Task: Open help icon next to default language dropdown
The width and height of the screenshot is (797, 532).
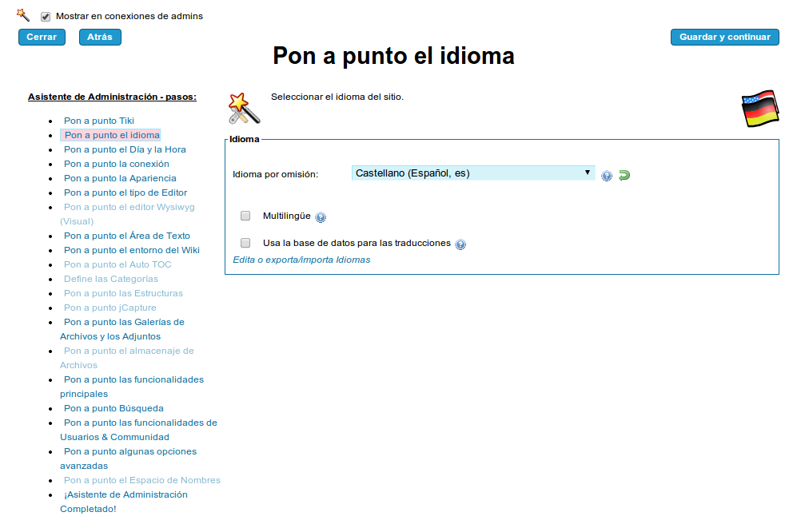Action: 607,176
